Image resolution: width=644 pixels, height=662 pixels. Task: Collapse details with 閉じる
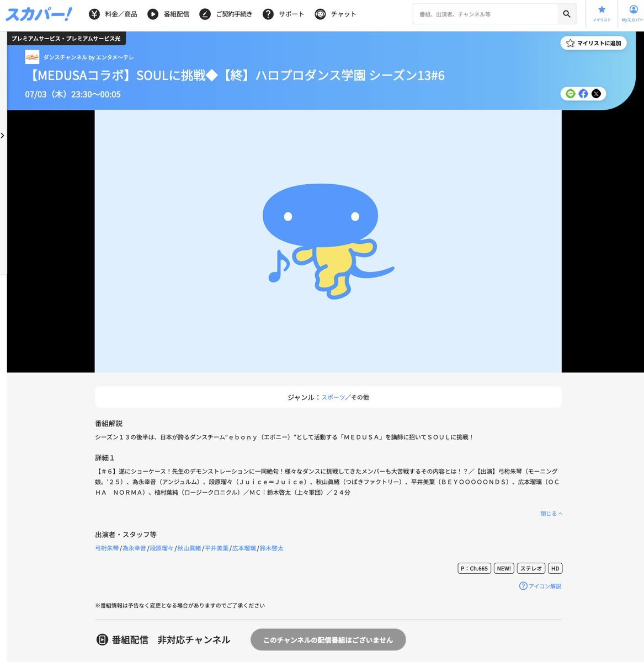551,514
